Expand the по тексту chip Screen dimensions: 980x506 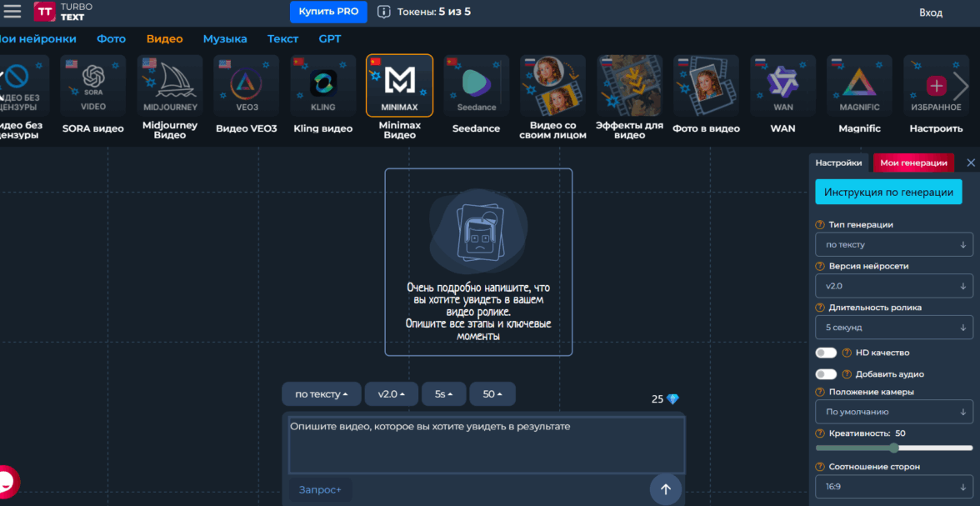(x=322, y=394)
